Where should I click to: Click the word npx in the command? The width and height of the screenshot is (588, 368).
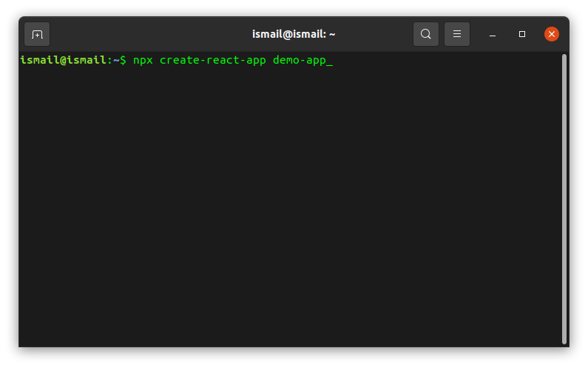pos(143,61)
